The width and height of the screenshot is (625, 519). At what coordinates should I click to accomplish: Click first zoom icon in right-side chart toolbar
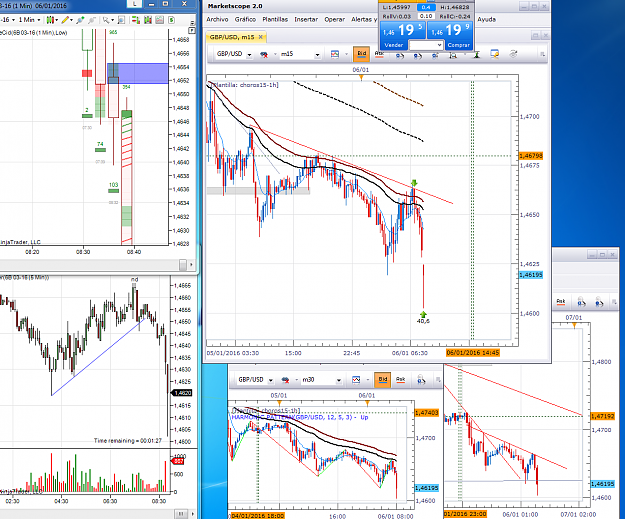(582, 303)
